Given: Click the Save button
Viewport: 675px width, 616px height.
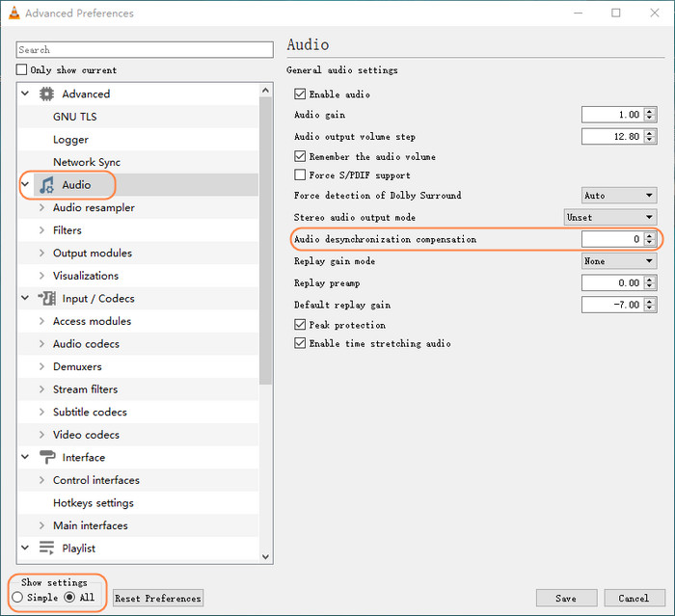Looking at the screenshot, I should (566, 598).
